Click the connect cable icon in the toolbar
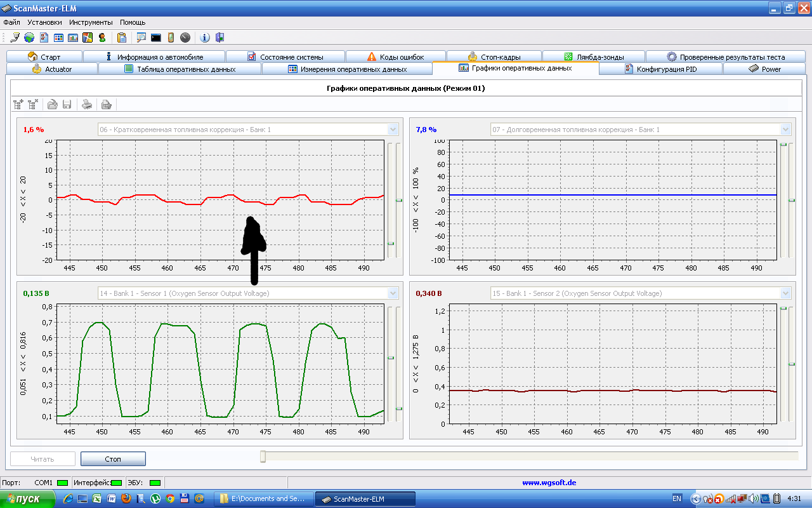The image size is (812, 508). pos(15,37)
